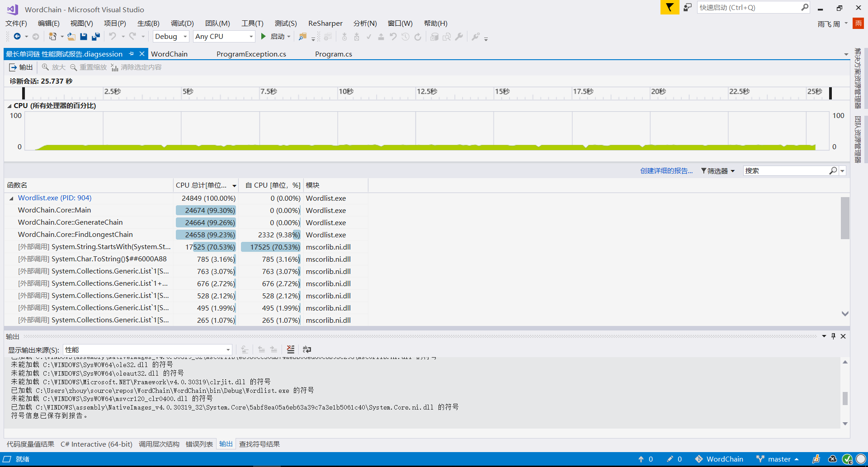Collapse the Wordlist.exe (PID: 904) tree node
868x467 pixels.
pos(11,198)
